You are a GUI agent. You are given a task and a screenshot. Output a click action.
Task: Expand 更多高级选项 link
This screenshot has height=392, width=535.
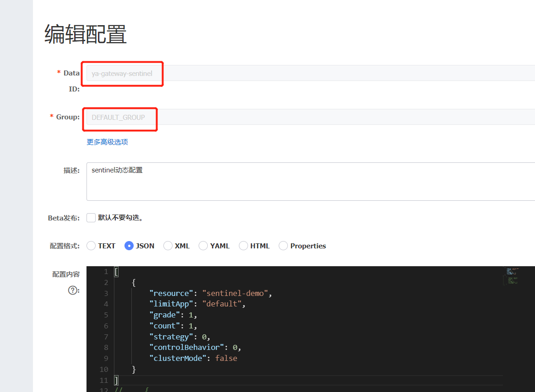(107, 142)
